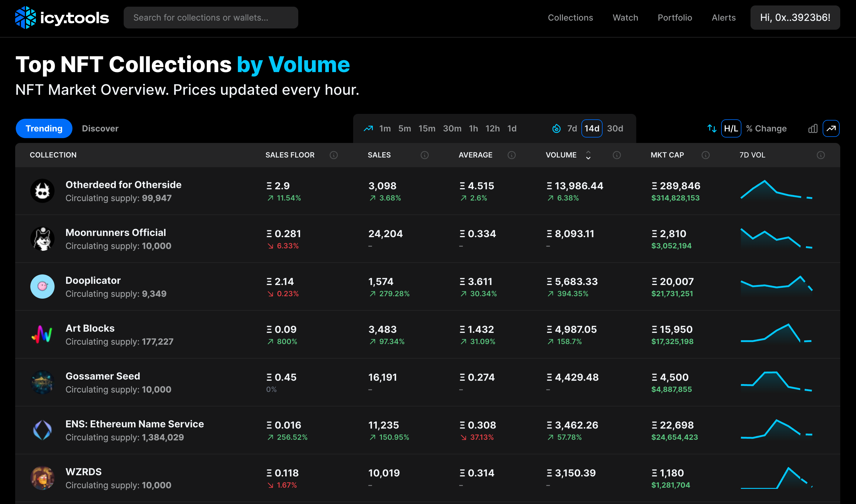The width and height of the screenshot is (856, 504).
Task: Toggle the % Change display mode
Action: point(766,128)
